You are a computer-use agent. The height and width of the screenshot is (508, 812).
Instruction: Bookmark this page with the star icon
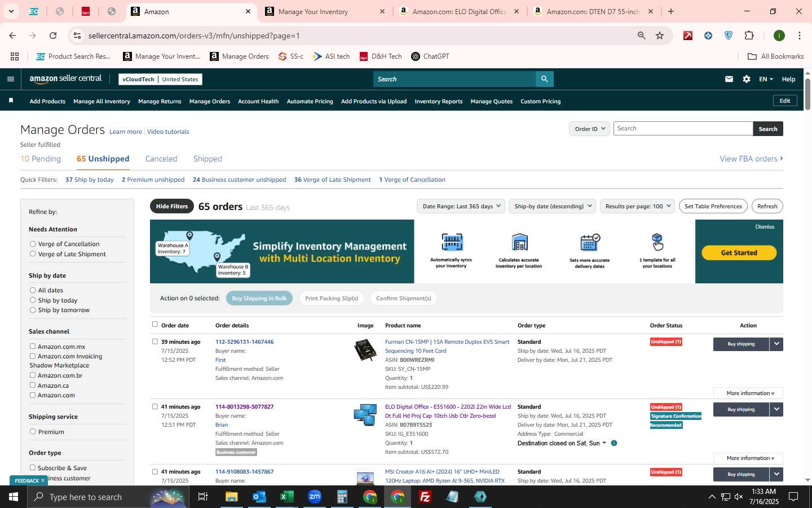[x=660, y=36]
